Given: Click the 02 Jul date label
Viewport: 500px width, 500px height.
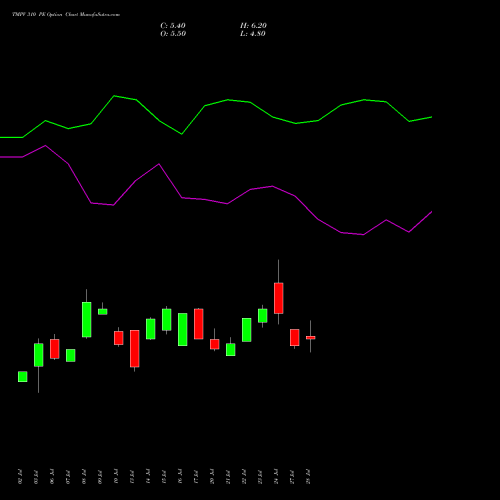Looking at the screenshot, I should (x=20, y=477).
